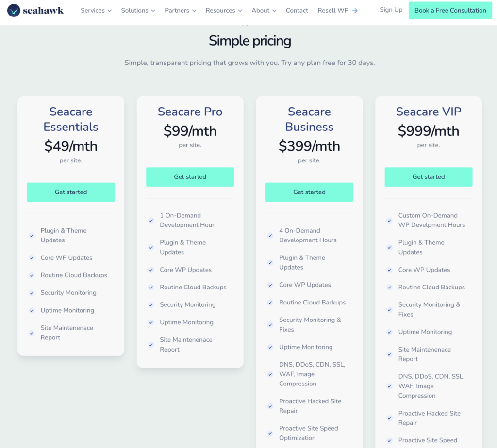Click Get started under Seacare Pro
The width and height of the screenshot is (497, 448).
tap(190, 177)
